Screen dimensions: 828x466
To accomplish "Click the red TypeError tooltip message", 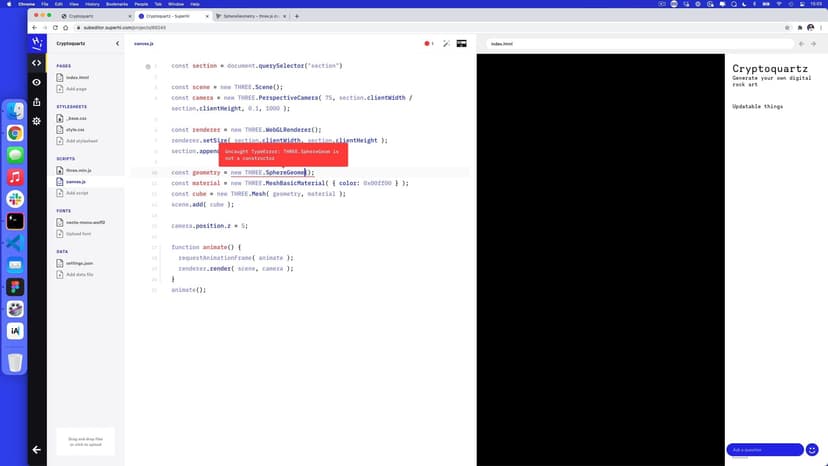I will pyautogui.click(x=283, y=155).
